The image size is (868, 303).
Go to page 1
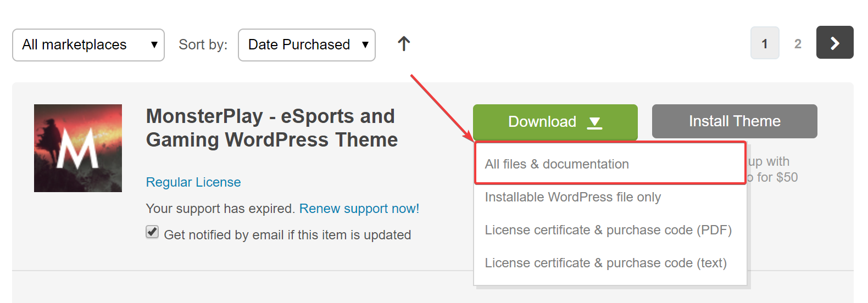[765, 43]
